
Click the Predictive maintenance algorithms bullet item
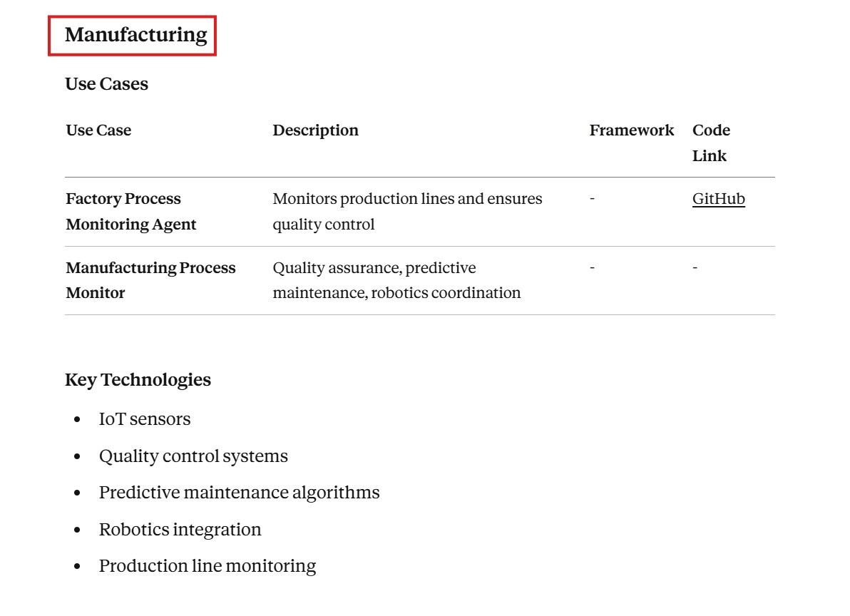(239, 493)
